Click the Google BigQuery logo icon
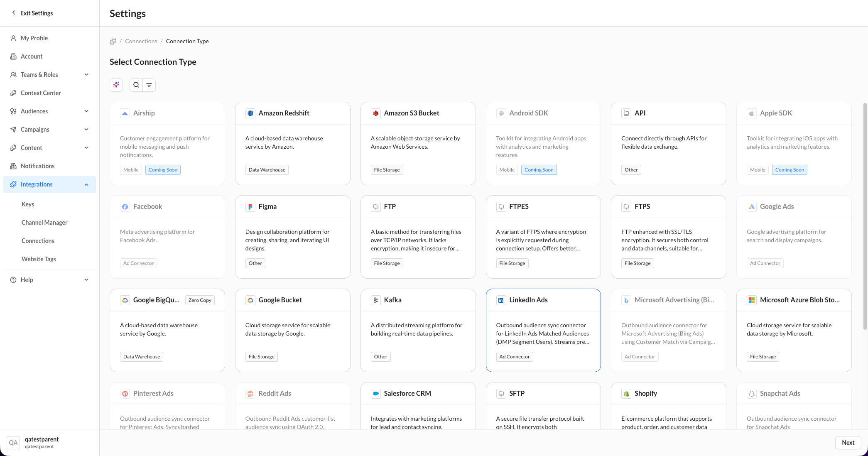The width and height of the screenshot is (868, 456). (125, 300)
